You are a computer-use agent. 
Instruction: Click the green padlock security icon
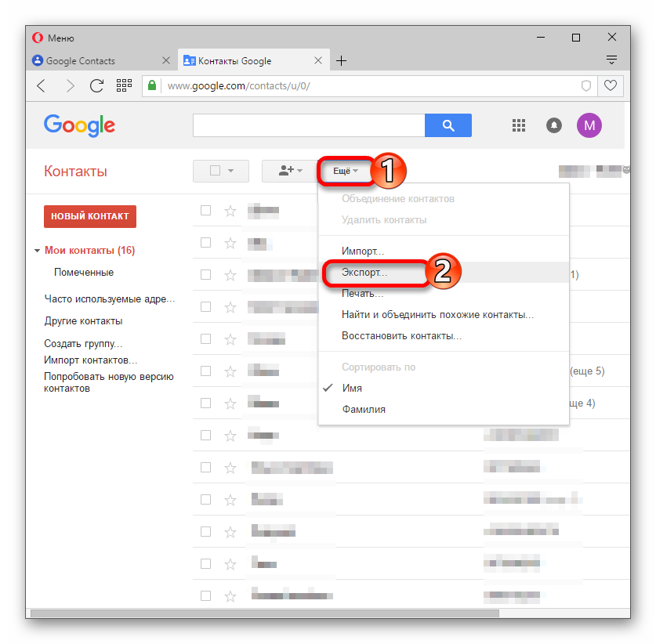click(152, 85)
